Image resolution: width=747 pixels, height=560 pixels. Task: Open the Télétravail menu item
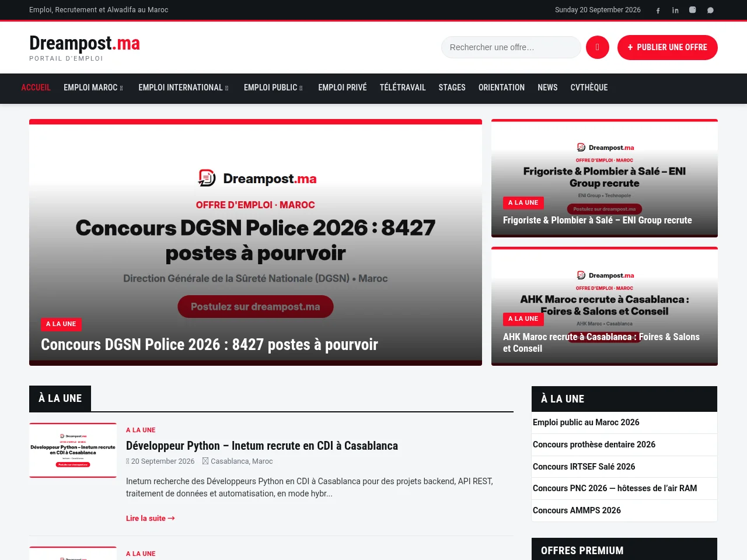403,87
